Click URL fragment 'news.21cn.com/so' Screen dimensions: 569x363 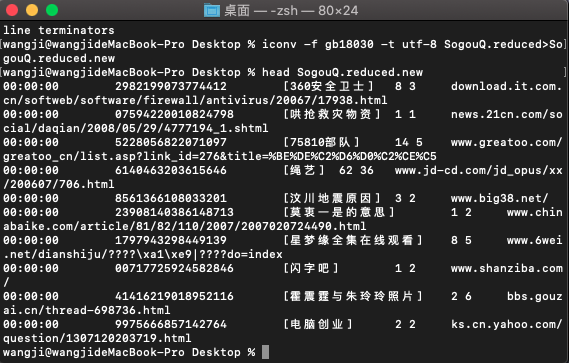(x=507, y=114)
